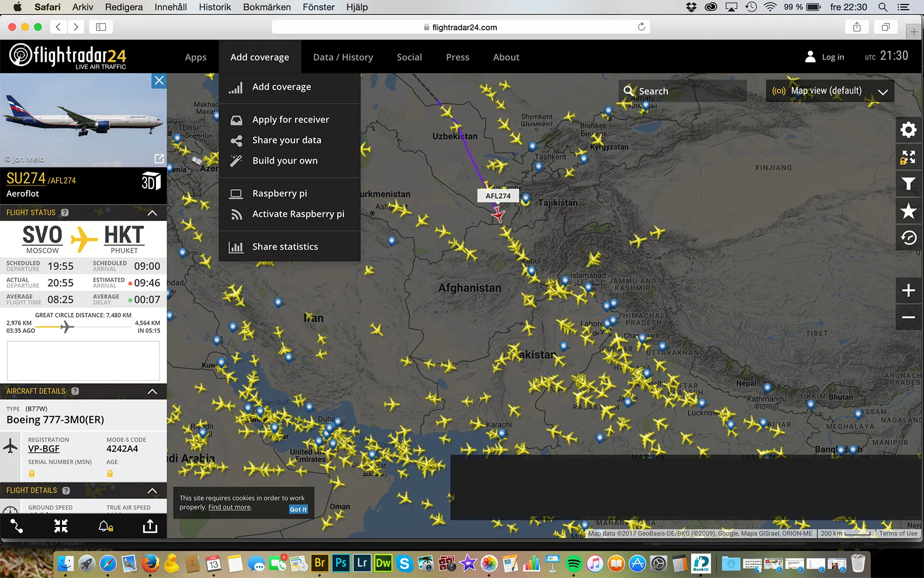Click the Aeroflot aircraft photo
Screen dimensions: 924x578
[84, 120]
